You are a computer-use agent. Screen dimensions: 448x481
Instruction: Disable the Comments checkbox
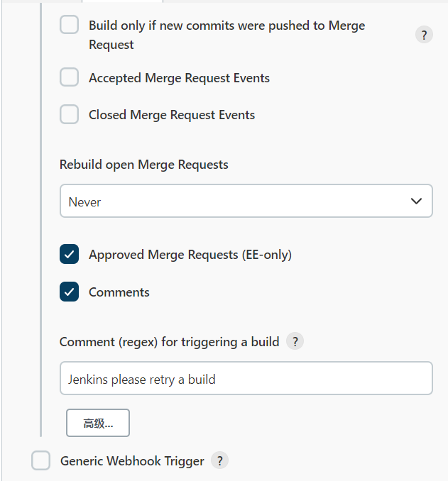tap(69, 292)
